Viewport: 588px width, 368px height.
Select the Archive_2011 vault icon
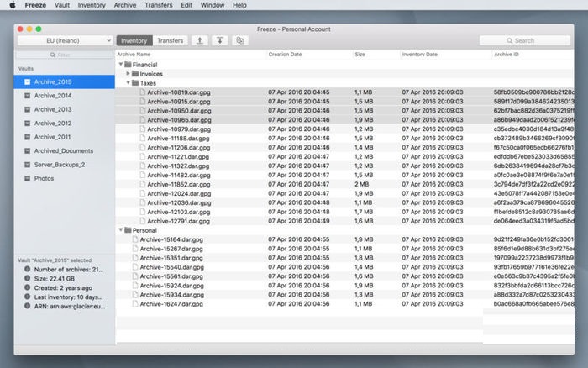point(27,137)
